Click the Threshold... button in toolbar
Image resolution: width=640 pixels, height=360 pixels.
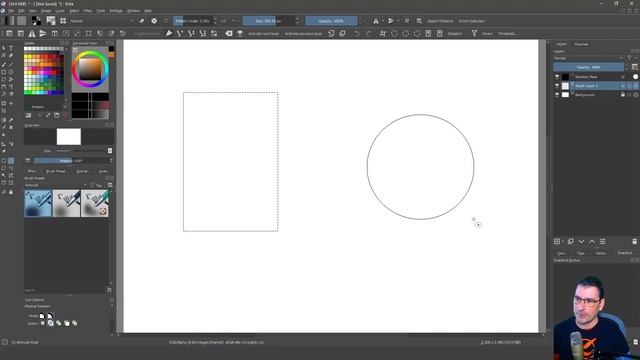(x=508, y=33)
